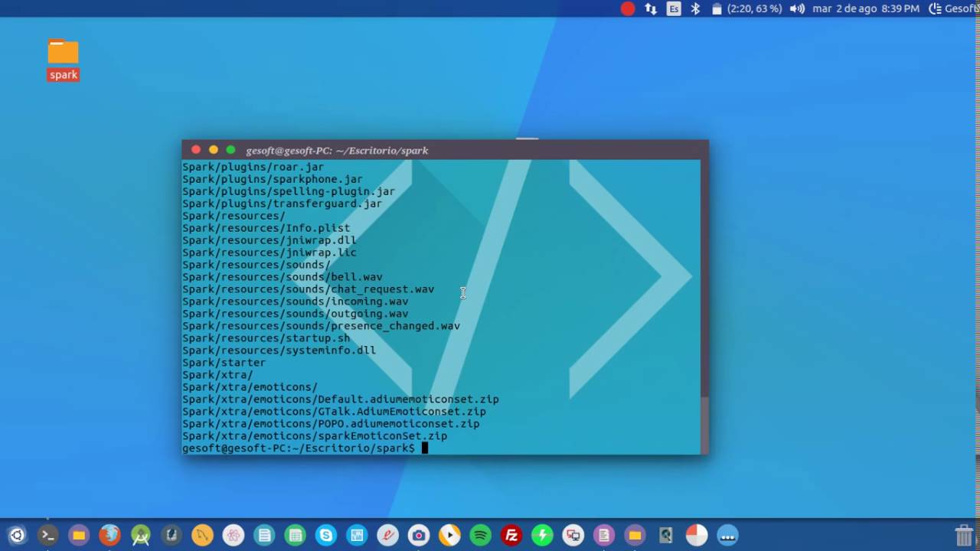Open the blue system monitor dock icon
The height and width of the screenshot is (551, 980).
click(x=357, y=536)
